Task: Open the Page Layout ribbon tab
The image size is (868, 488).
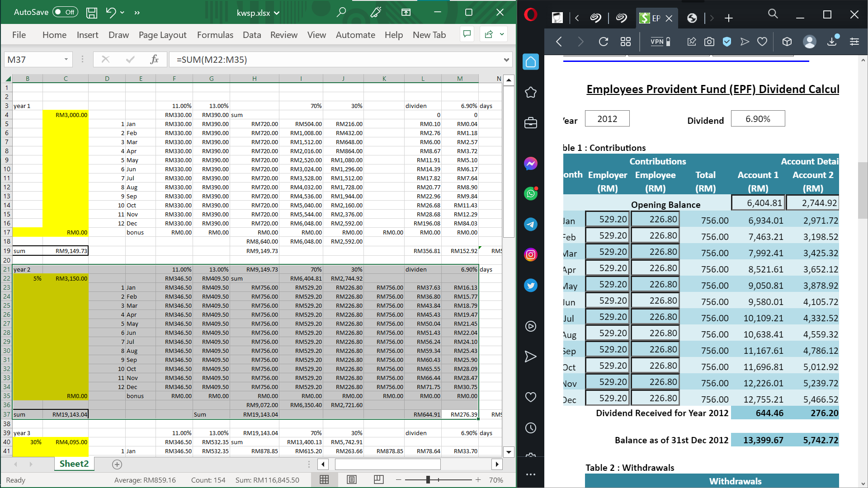Action: coord(162,35)
